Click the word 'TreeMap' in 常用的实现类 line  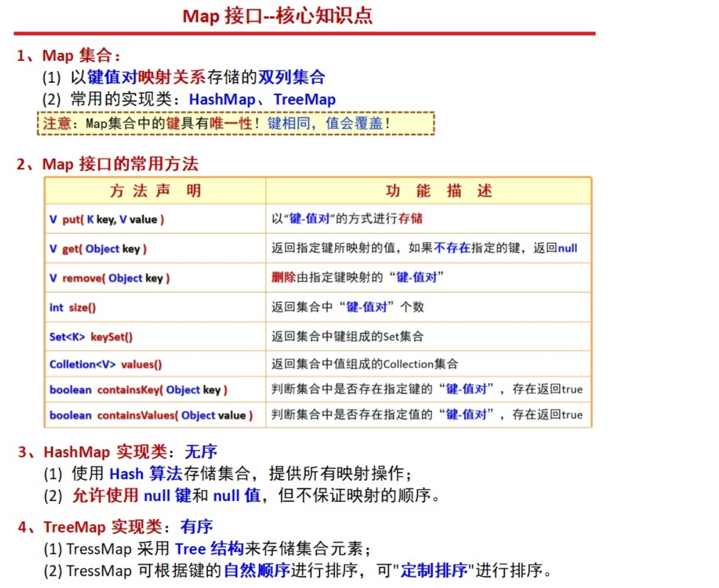click(304, 100)
